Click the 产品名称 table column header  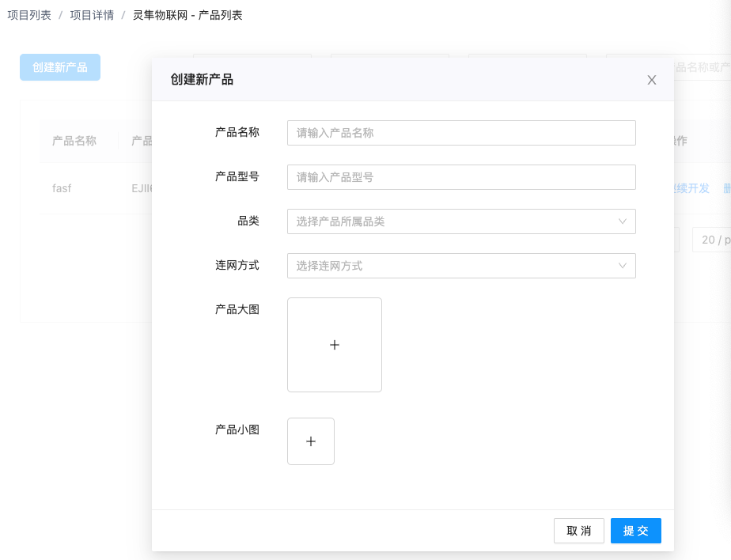coord(74,141)
